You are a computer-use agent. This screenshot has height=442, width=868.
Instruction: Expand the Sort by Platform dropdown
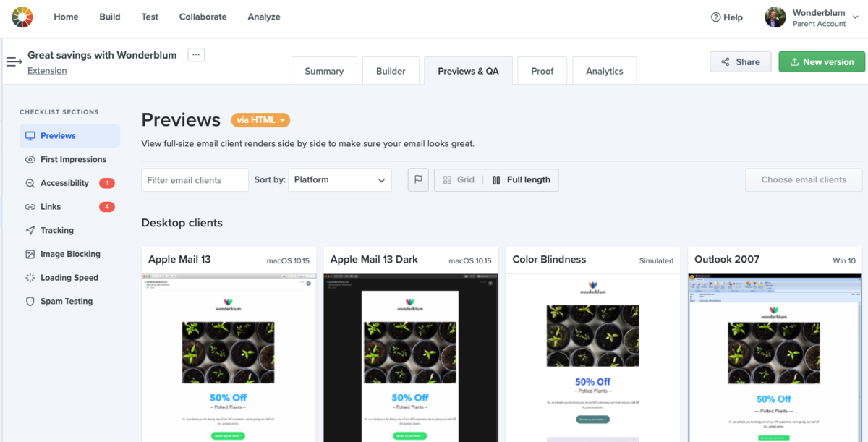point(339,180)
